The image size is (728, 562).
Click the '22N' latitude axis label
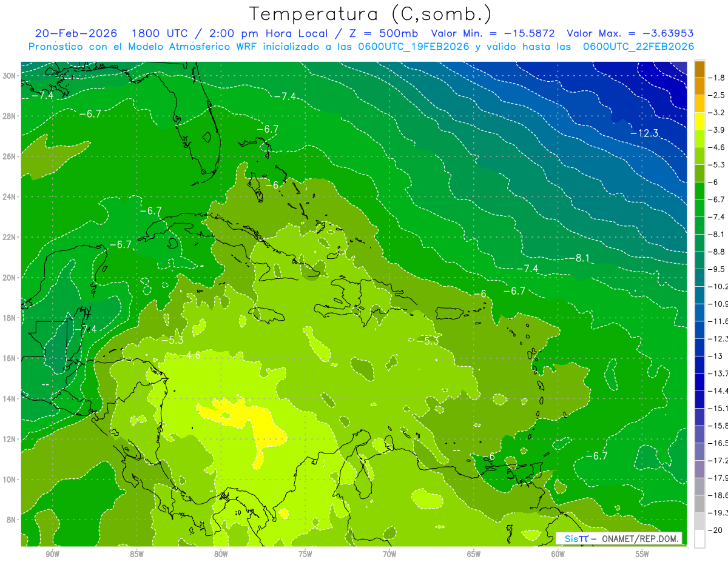coord(10,237)
